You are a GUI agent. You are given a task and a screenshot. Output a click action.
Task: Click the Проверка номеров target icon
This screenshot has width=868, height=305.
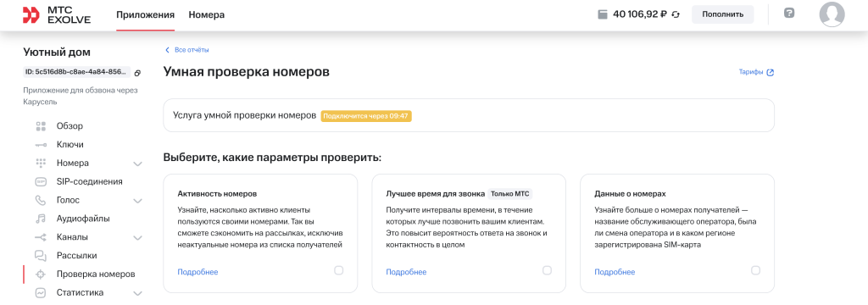pos(41,274)
